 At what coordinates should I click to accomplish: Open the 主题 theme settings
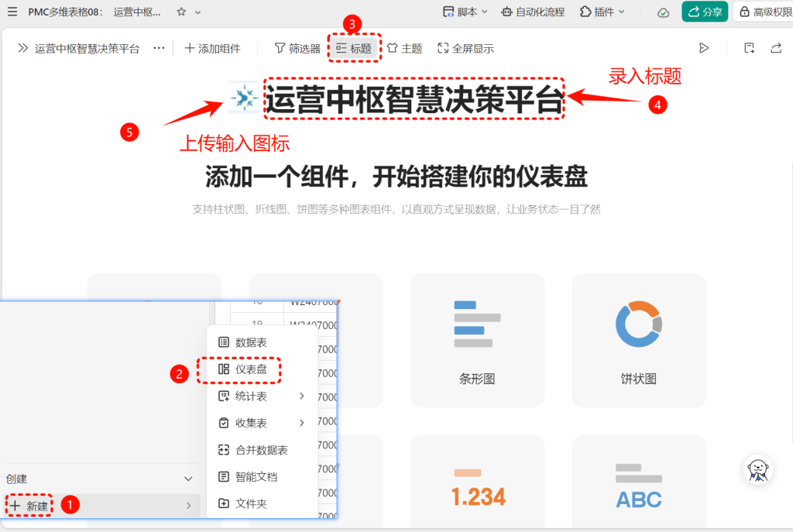[404, 49]
